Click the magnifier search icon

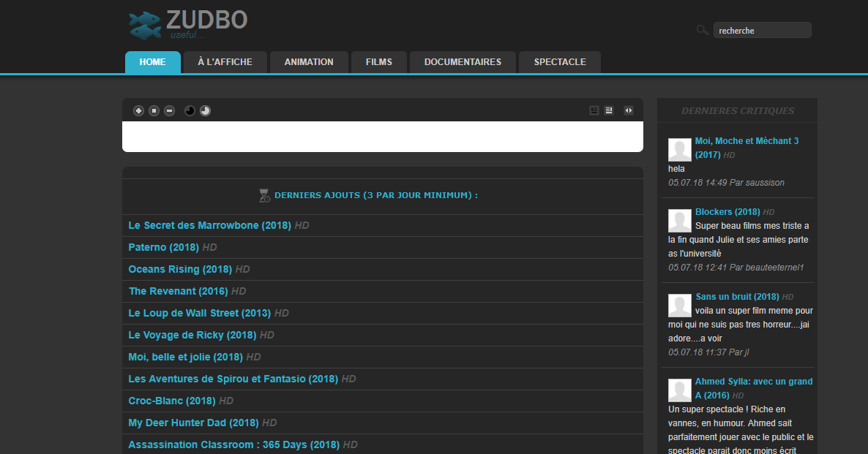click(703, 30)
